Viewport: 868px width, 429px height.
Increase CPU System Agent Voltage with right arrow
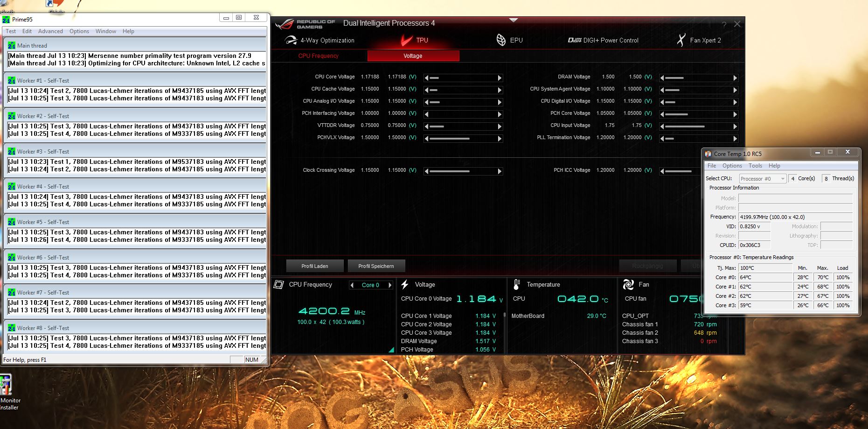(x=735, y=90)
